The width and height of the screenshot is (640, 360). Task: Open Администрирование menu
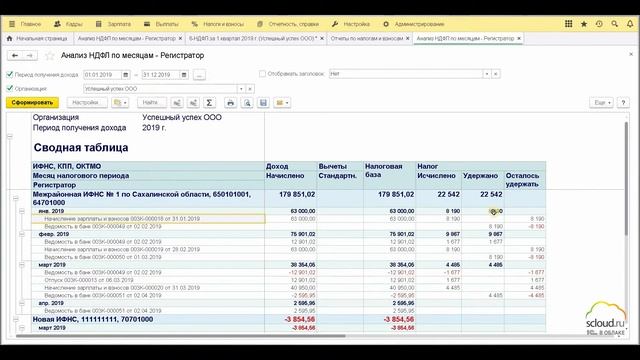click(413, 24)
